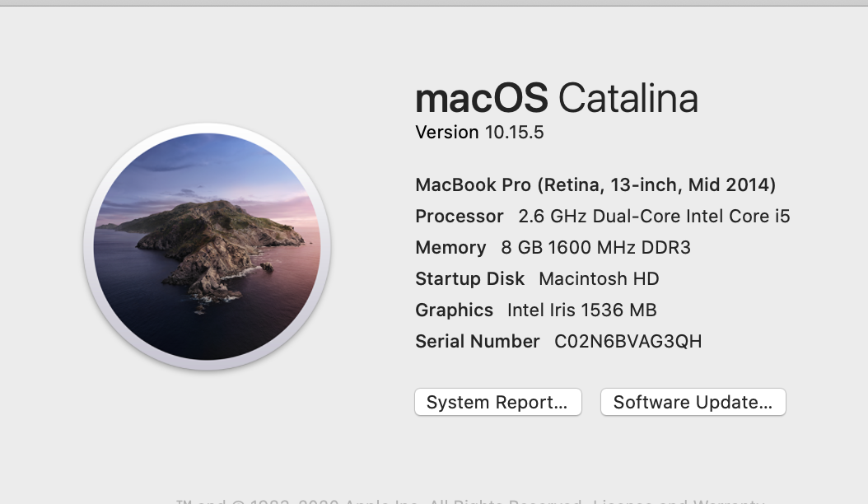Screen dimensions: 868x504
Task: Click the Intel Iris 1536 MB value
Action: pyautogui.click(x=581, y=310)
